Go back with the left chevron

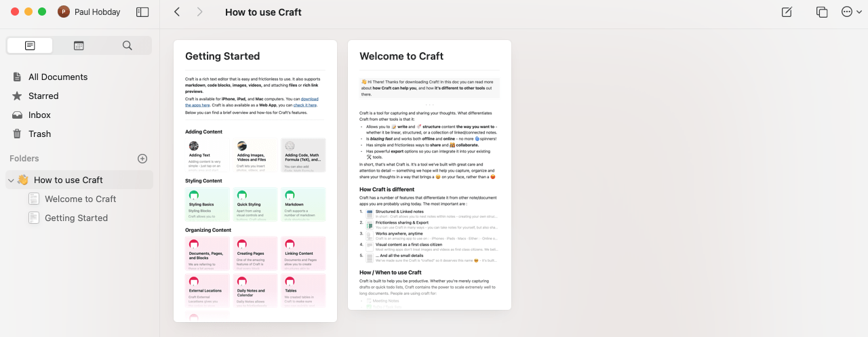[x=177, y=12]
